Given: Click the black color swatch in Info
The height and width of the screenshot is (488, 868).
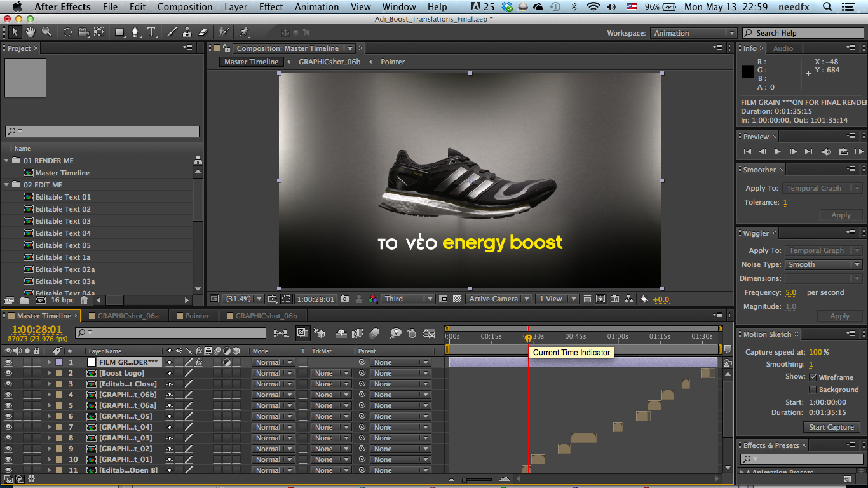Looking at the screenshot, I should [747, 72].
